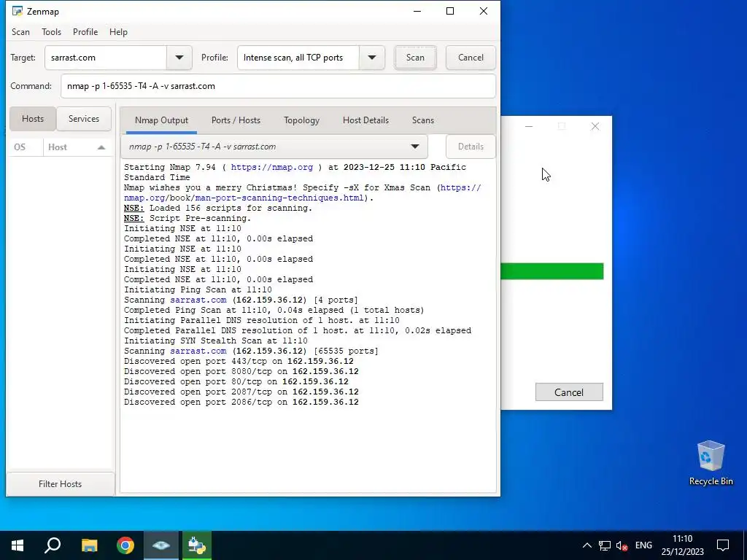Switch to the Nmap Output tab
Screen dimensions: 747x560
(x=161, y=120)
